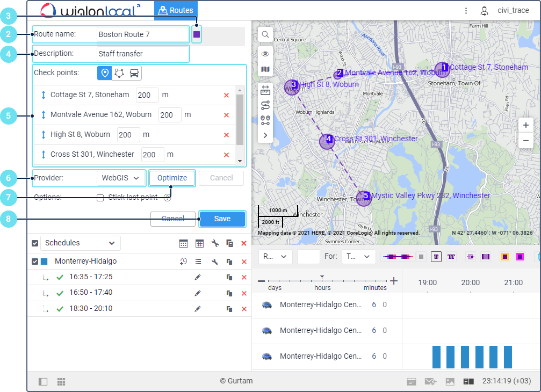Cancel editing the route

(x=173, y=219)
